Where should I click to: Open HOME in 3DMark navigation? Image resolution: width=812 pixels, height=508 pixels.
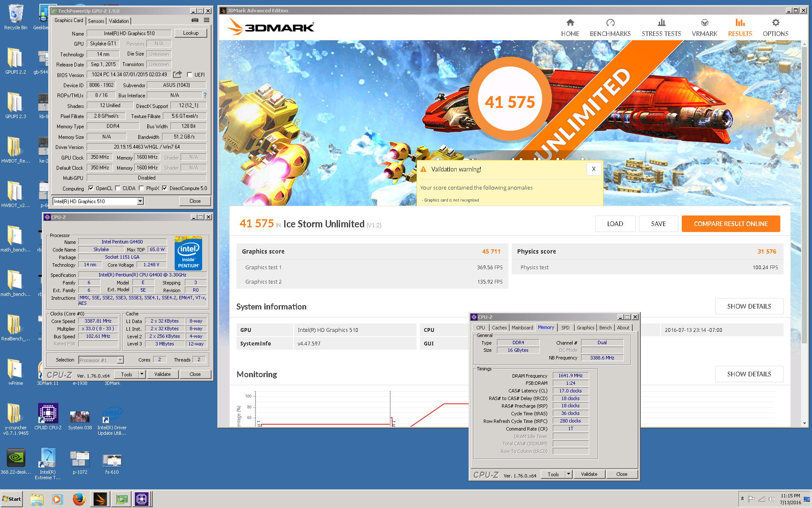(570, 28)
